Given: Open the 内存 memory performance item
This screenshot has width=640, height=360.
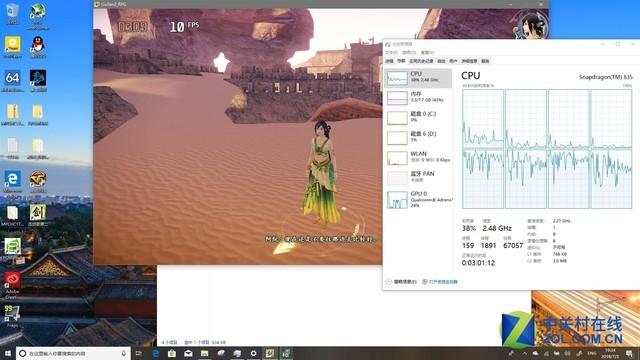Looking at the screenshot, I should (x=418, y=98).
